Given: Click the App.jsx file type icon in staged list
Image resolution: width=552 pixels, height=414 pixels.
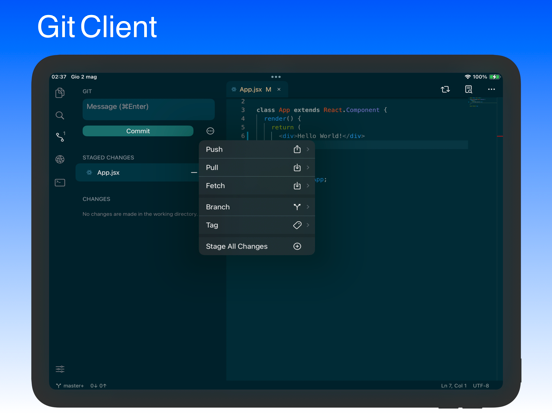Looking at the screenshot, I should point(89,172).
